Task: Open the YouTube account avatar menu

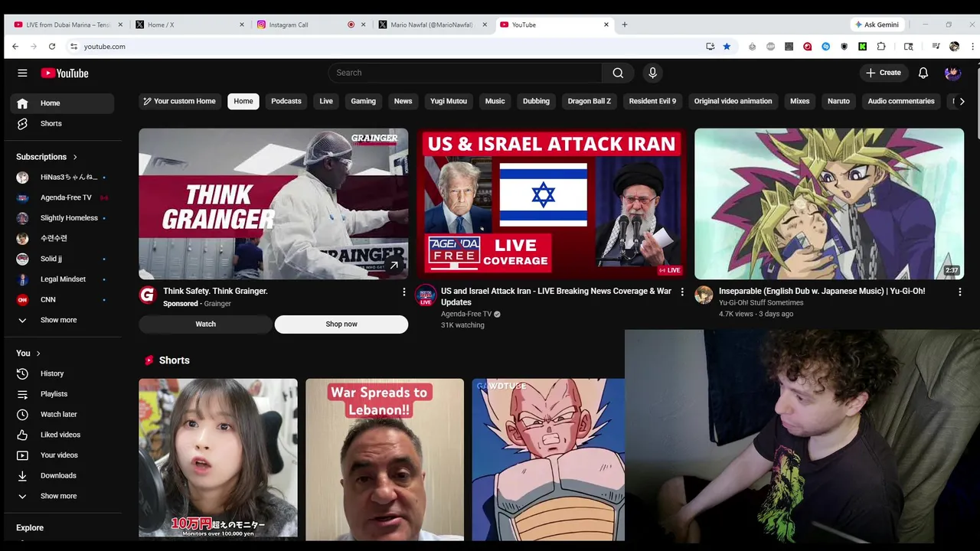Action: pyautogui.click(x=952, y=73)
